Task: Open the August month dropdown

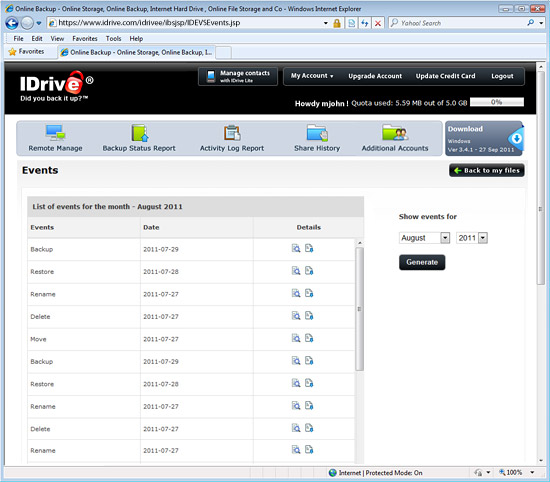Action: [424, 238]
